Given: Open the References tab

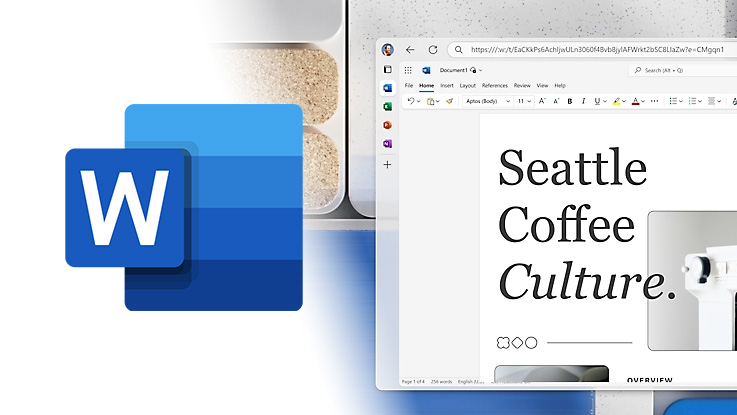Looking at the screenshot, I should [495, 86].
